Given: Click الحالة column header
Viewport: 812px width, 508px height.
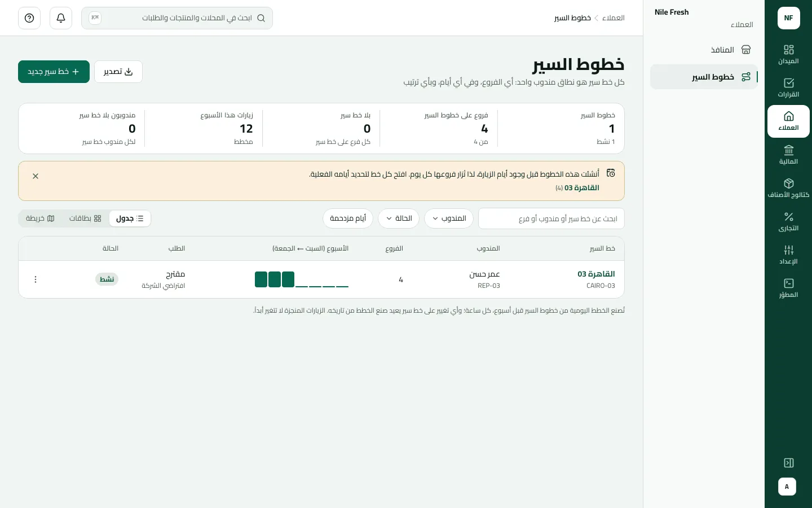Looking at the screenshot, I should pos(111,248).
